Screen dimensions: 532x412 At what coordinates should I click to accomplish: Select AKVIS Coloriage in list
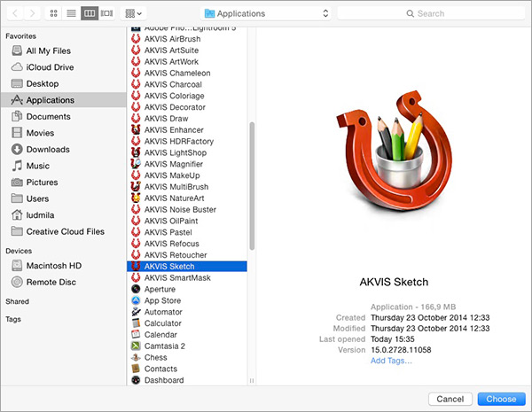click(187, 96)
